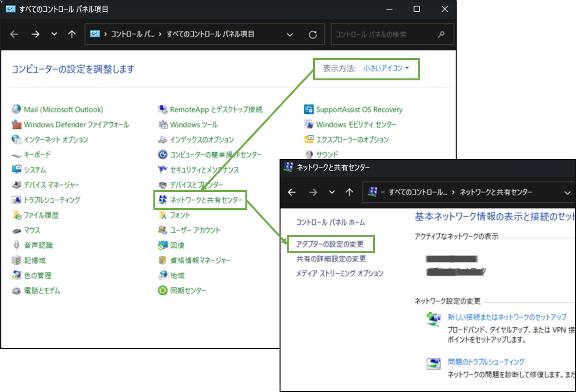
Task: Click the Control Panel search box
Action: (392, 35)
